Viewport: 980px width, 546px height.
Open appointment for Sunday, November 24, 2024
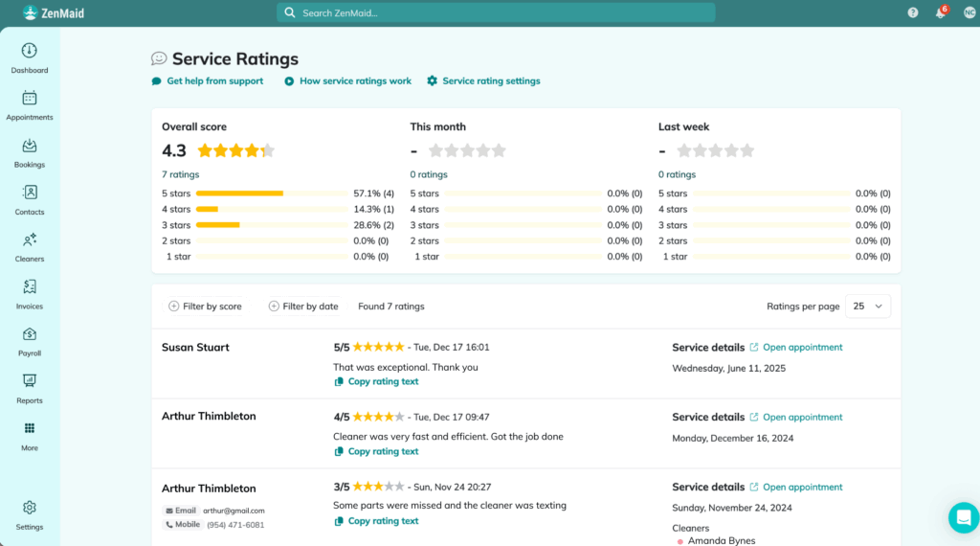[x=803, y=488]
